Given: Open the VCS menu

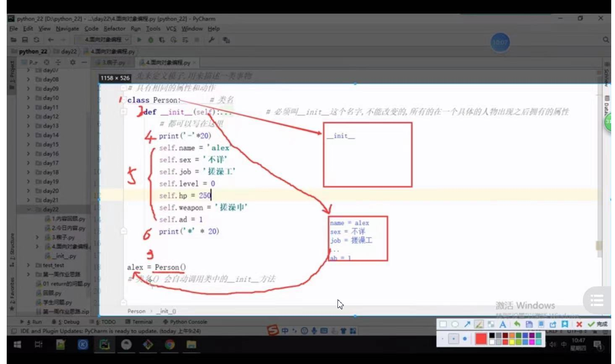Looking at the screenshot, I should tap(171, 29).
